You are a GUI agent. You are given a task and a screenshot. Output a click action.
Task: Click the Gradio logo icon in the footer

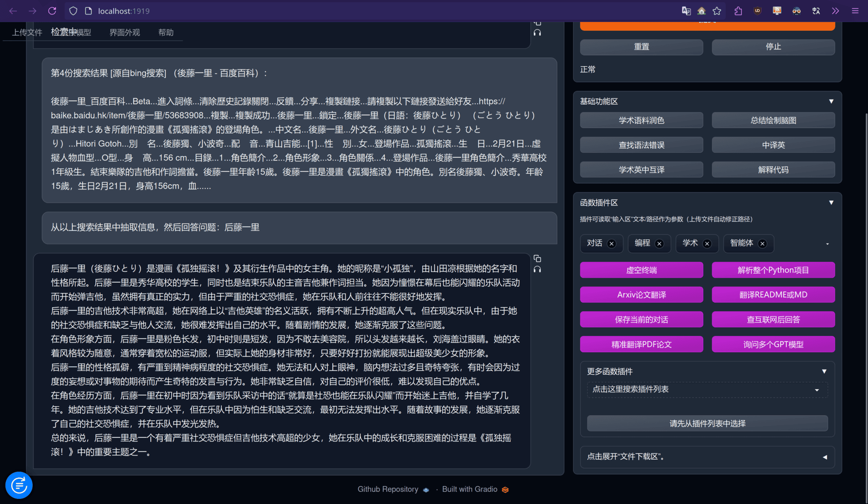pyautogui.click(x=505, y=490)
